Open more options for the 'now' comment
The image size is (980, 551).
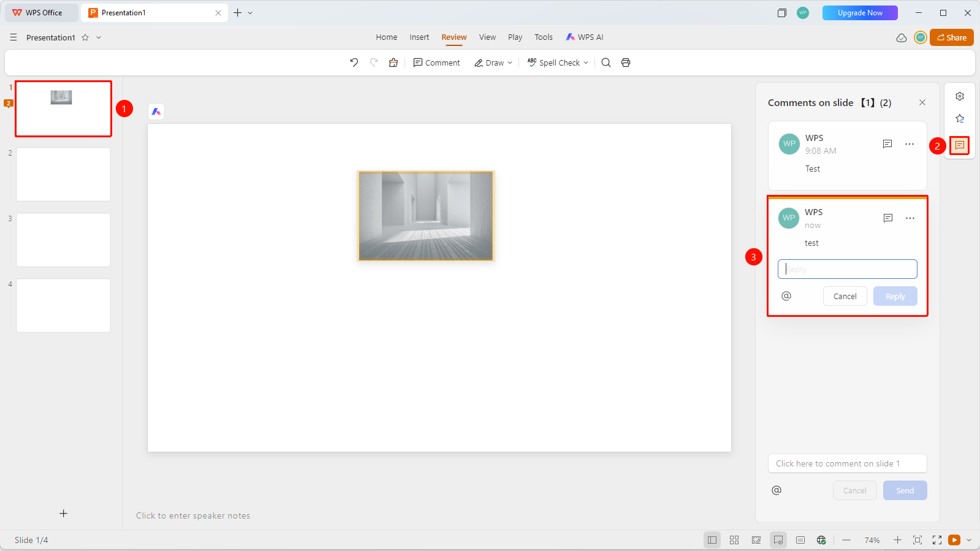coord(910,218)
